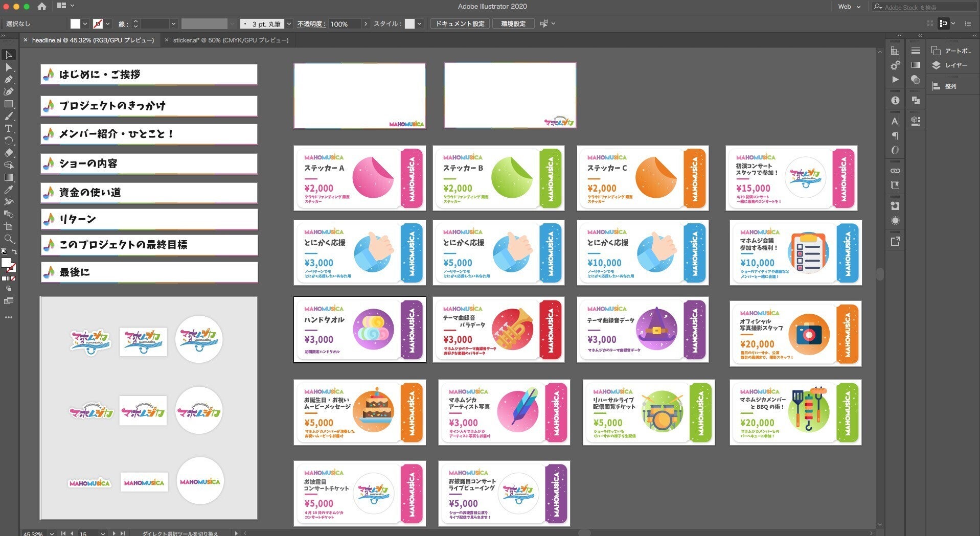Image resolution: width=980 pixels, height=536 pixels.
Task: Click the 環境設定 button
Action: [513, 24]
